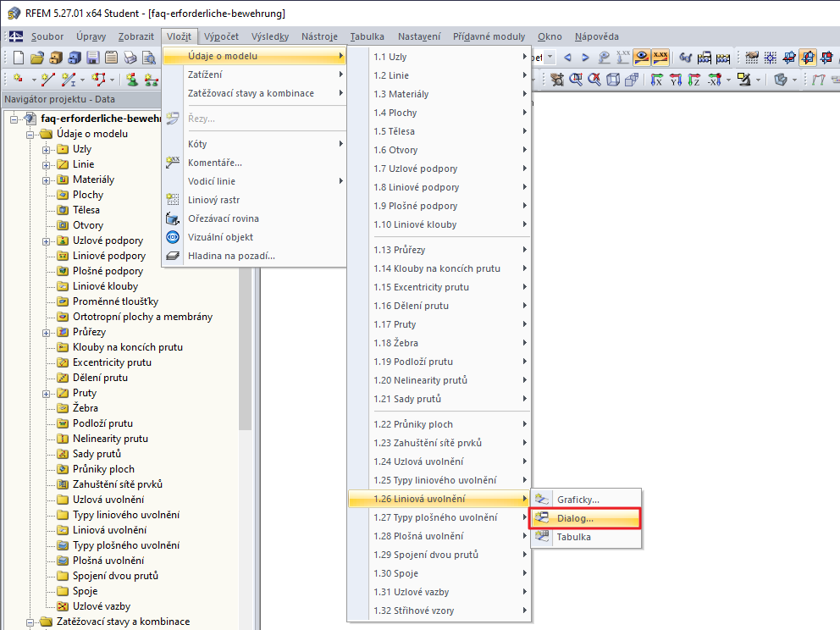Choose Ořezávací rovina menu entry
This screenshot has height=630, width=840.
255,218
